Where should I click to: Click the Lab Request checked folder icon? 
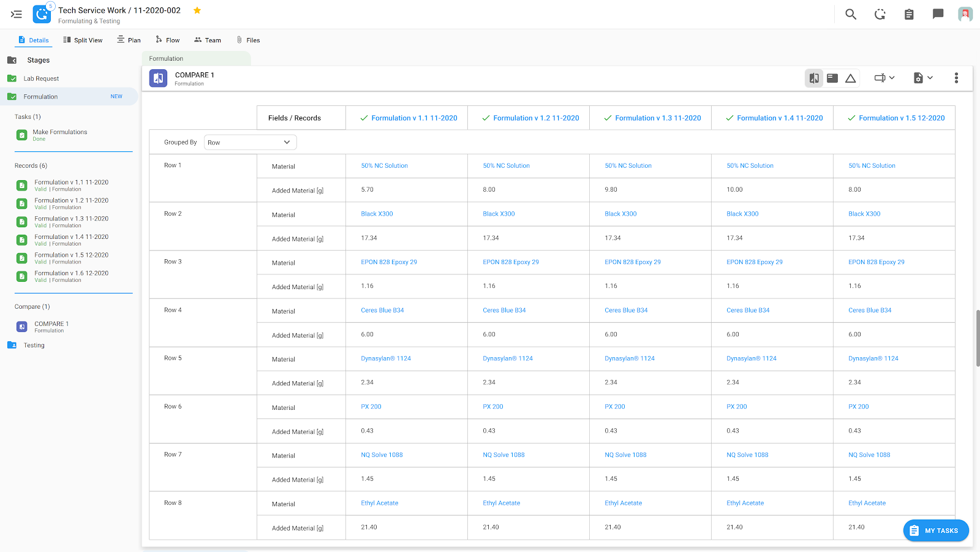[x=12, y=78]
